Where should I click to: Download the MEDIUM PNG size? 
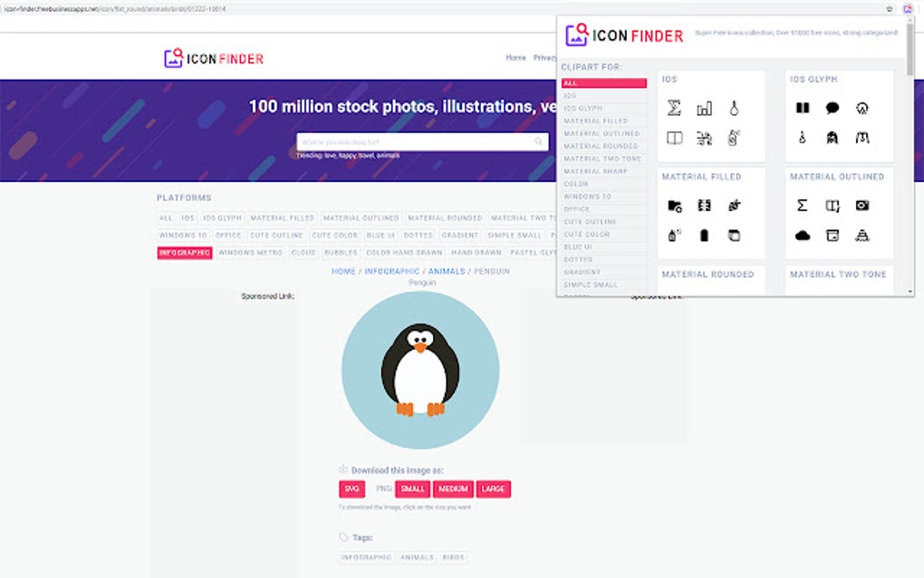click(453, 489)
